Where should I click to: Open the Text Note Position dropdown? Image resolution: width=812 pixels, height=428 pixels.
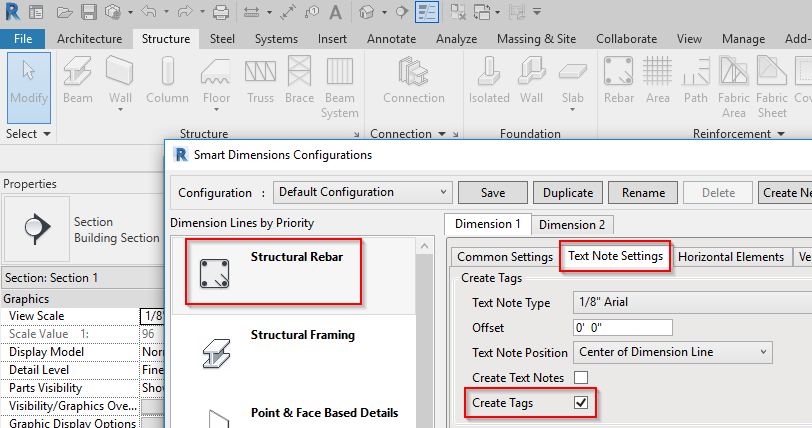(673, 352)
